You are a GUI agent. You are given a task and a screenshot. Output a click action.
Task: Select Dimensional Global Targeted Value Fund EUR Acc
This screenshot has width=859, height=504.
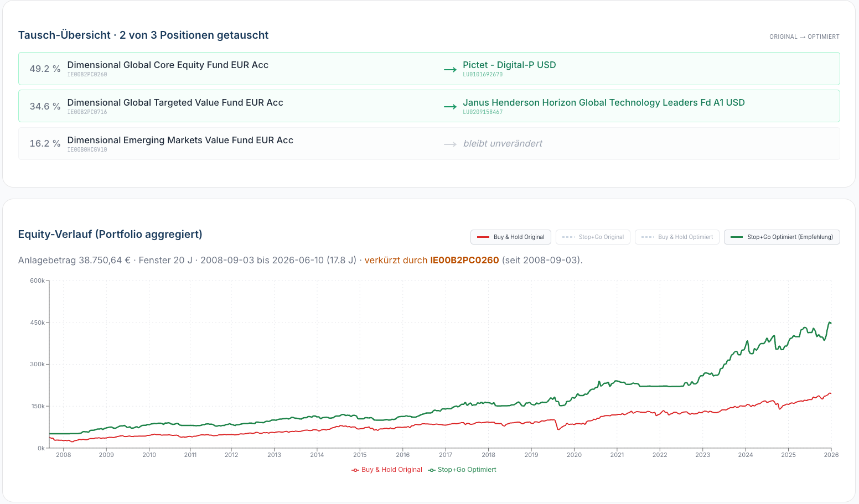[x=175, y=102]
